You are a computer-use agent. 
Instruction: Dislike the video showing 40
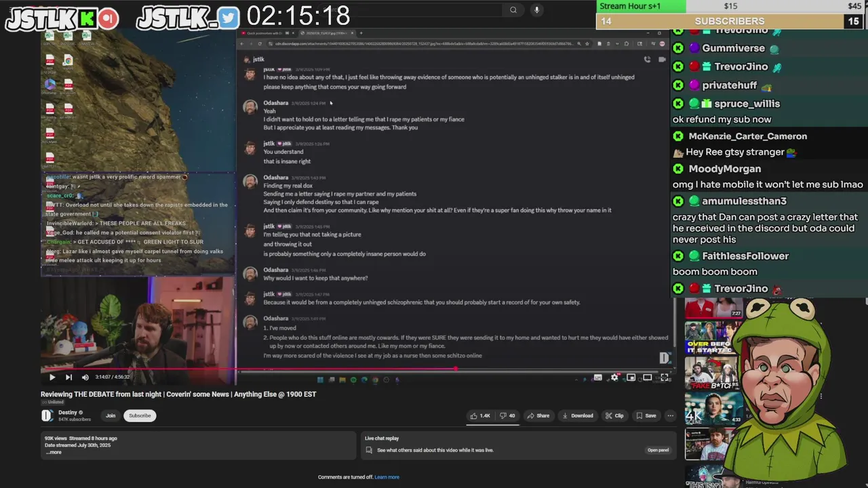pyautogui.click(x=507, y=415)
